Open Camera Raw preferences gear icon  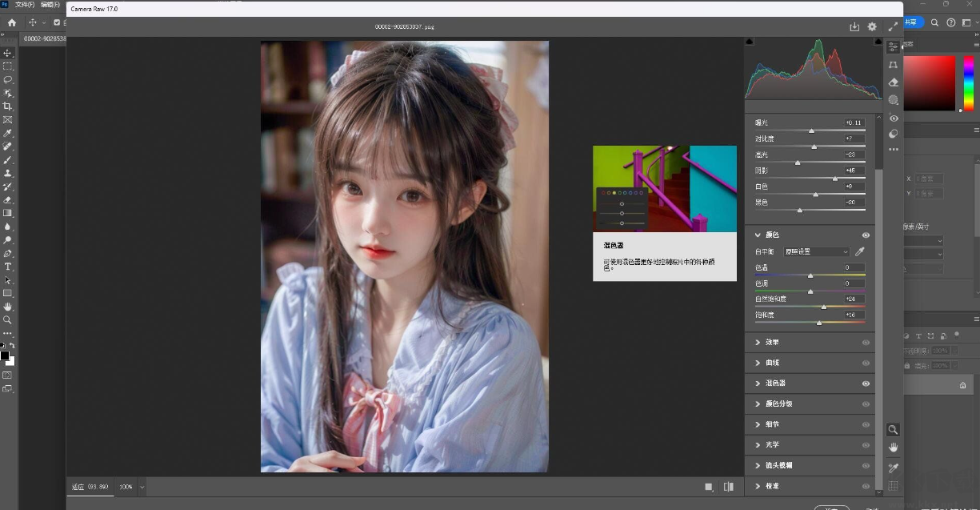872,26
